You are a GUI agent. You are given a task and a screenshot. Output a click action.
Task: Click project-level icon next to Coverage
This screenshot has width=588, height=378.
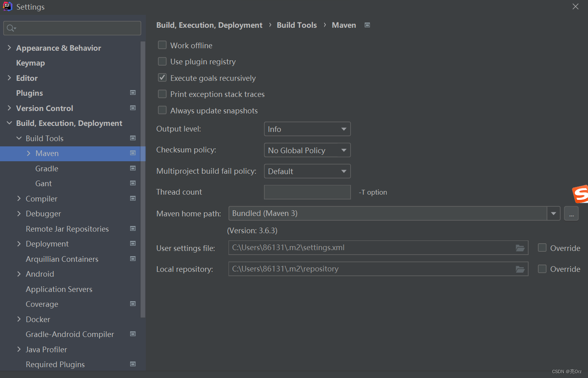point(133,304)
